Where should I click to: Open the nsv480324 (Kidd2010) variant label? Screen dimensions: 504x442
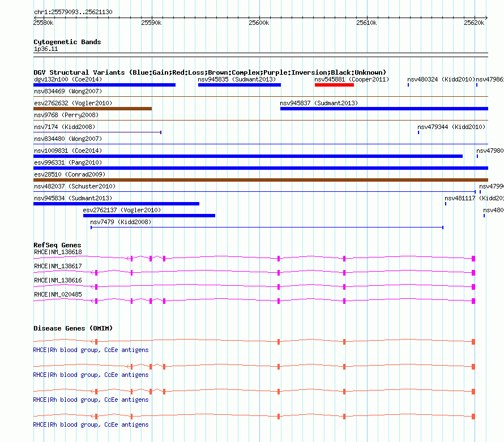441,79
